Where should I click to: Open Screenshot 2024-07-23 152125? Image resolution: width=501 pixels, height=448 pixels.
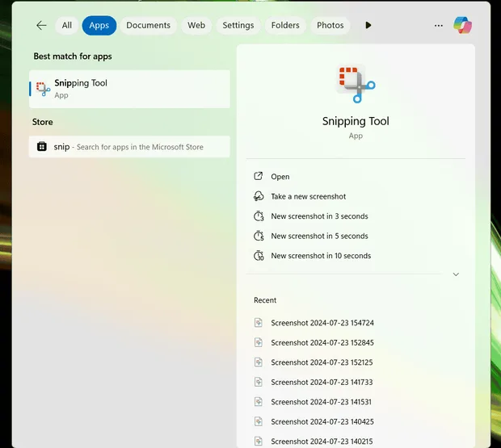pos(322,362)
